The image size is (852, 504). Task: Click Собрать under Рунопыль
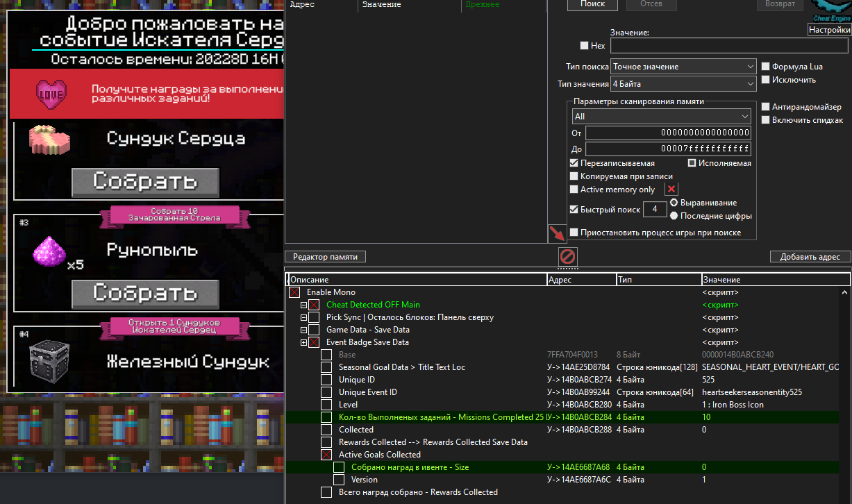pyautogui.click(x=145, y=293)
